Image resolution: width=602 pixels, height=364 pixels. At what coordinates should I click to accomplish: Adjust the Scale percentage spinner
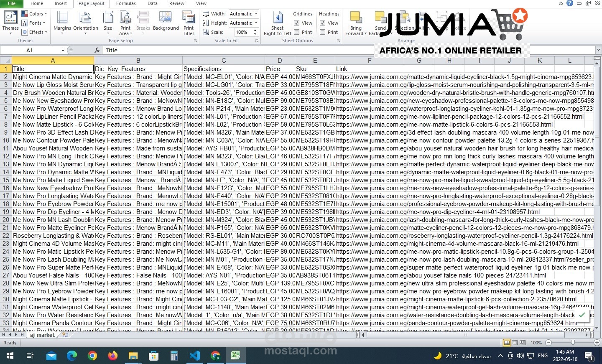(255, 32)
